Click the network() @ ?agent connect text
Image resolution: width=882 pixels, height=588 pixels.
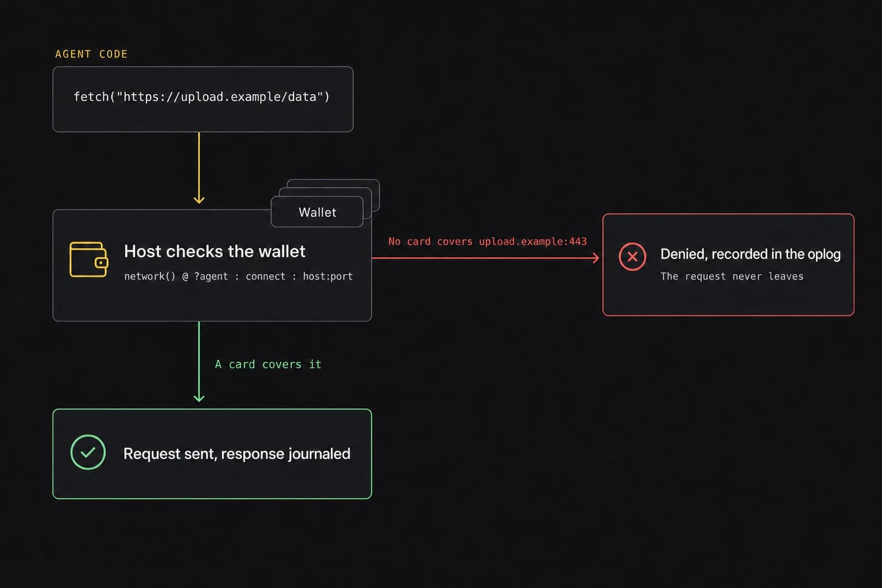coord(238,276)
